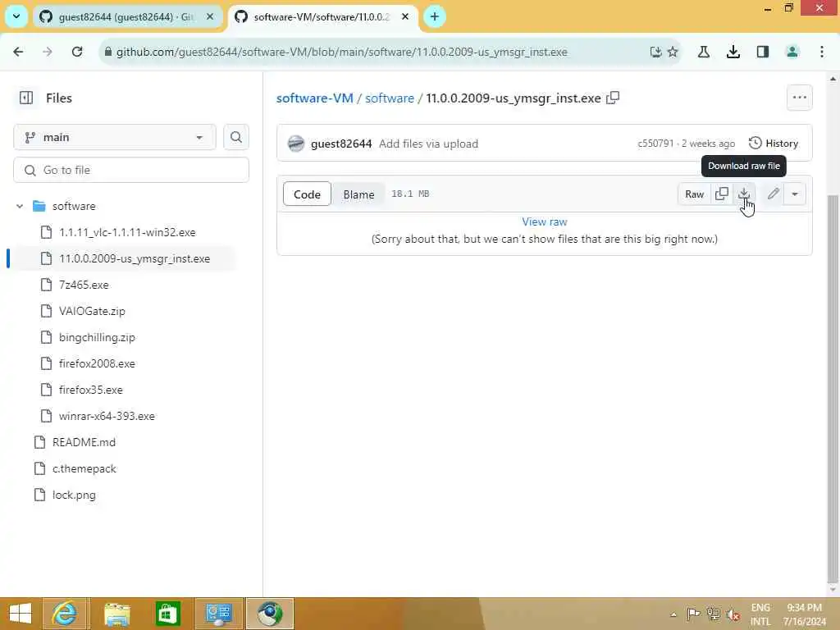Collapse the software folder chevron
Image resolution: width=840 pixels, height=630 pixels.
pyautogui.click(x=20, y=206)
